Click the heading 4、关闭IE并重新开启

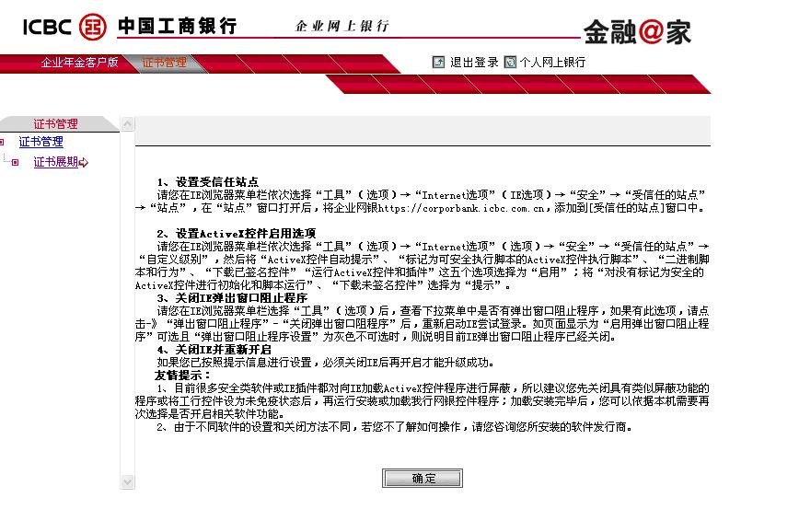tap(214, 350)
